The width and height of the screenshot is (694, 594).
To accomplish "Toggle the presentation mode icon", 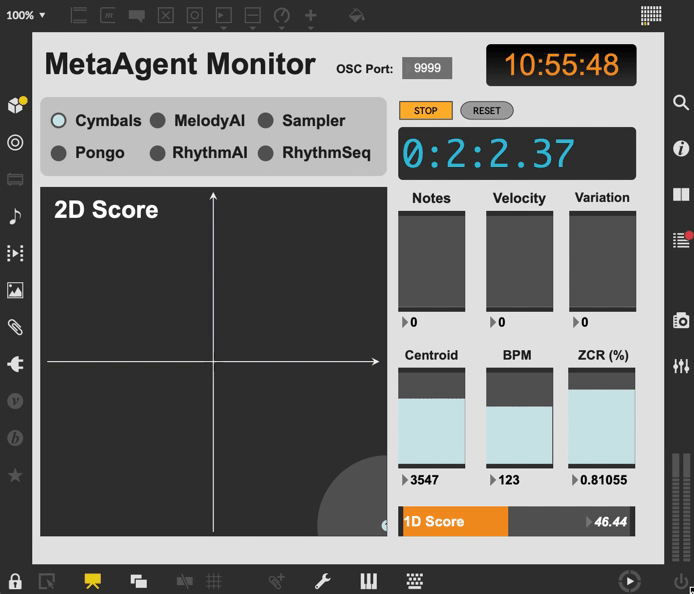I will 93,581.
